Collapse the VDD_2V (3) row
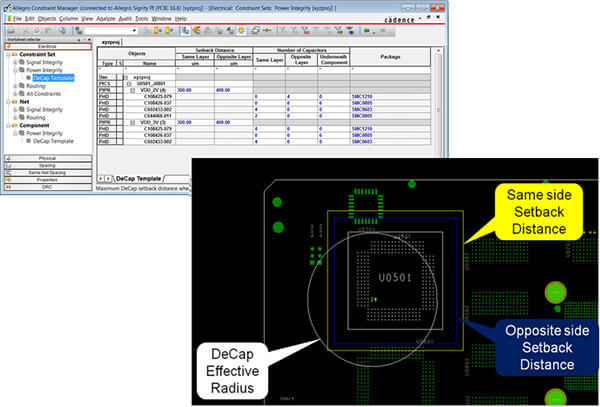 click(x=133, y=122)
